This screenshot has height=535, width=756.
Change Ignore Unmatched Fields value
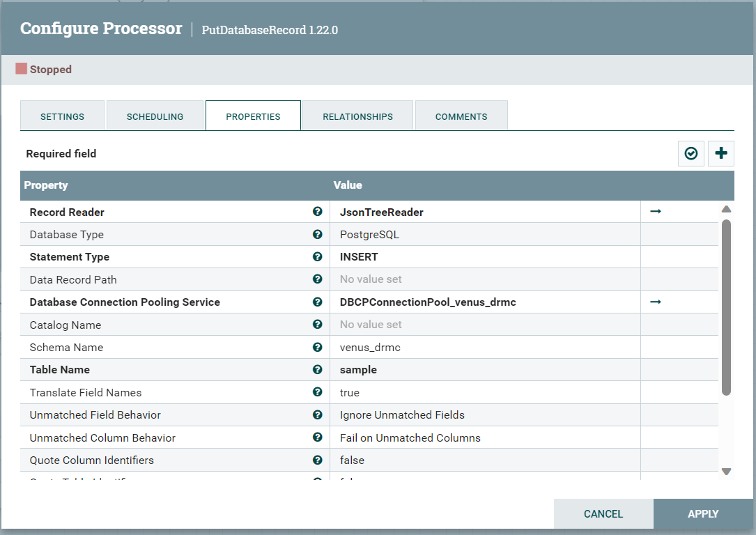(485, 415)
